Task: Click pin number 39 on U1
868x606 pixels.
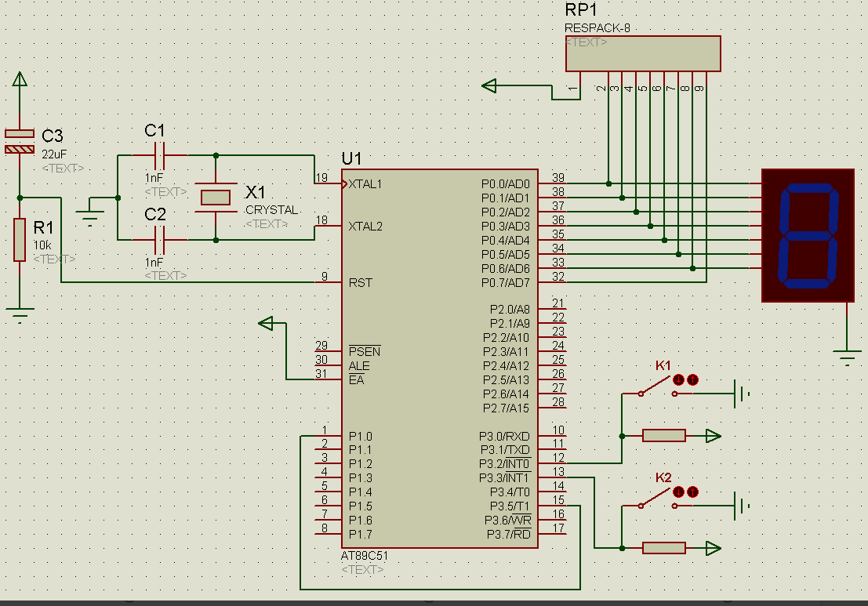Action: click(x=558, y=178)
